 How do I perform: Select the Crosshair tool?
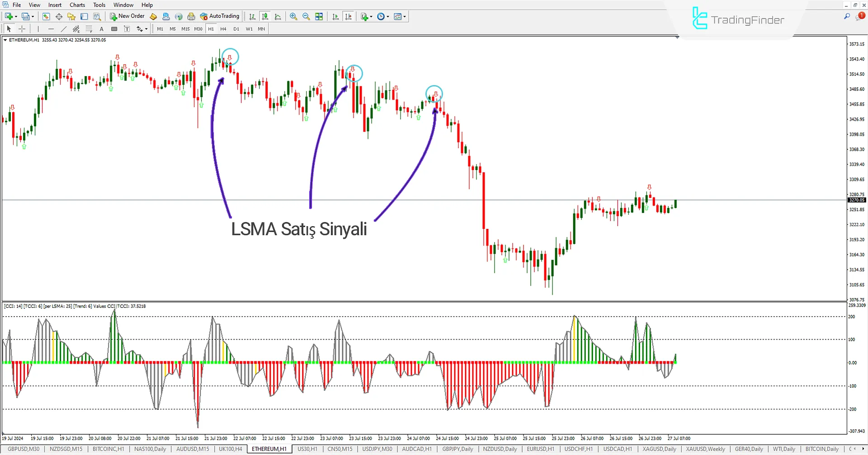click(x=22, y=28)
